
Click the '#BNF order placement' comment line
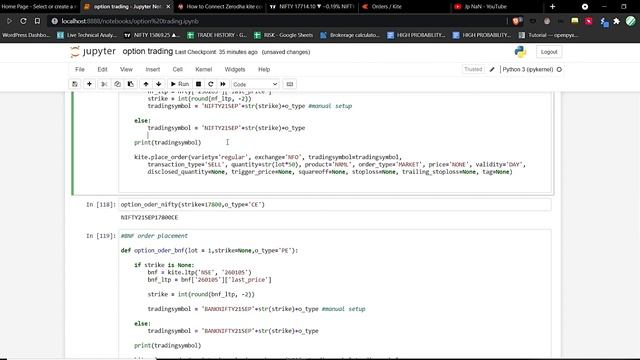tap(154, 236)
